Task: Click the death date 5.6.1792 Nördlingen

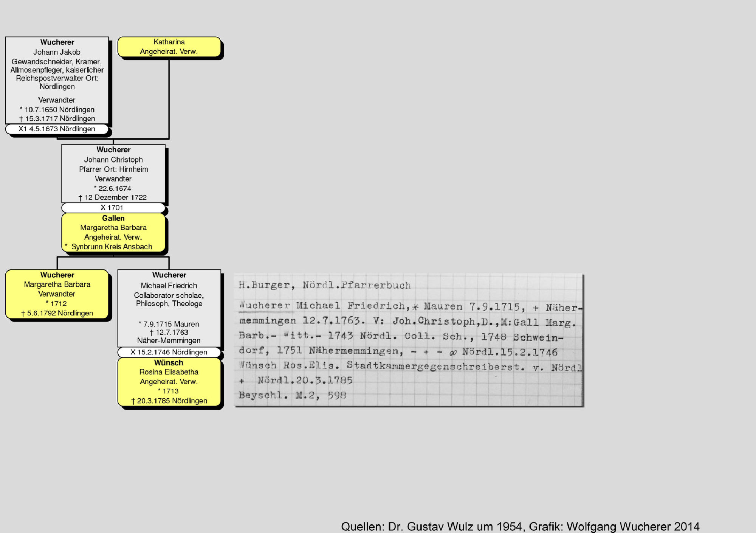Action: click(57, 313)
